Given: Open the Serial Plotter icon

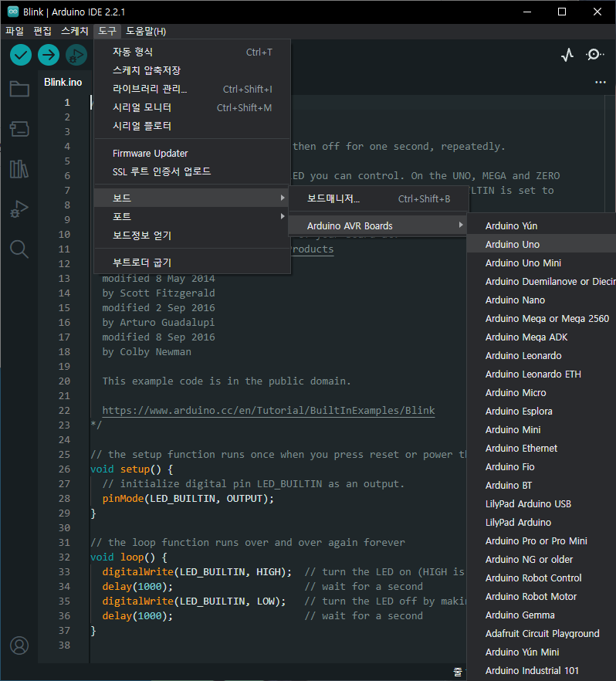Looking at the screenshot, I should (x=567, y=55).
